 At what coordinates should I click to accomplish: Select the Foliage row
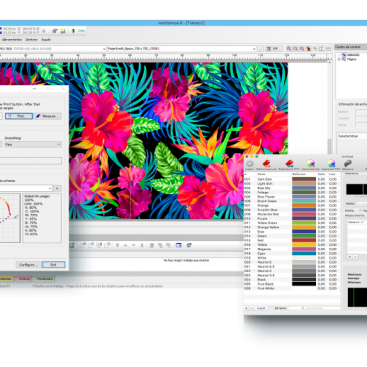tap(292, 192)
